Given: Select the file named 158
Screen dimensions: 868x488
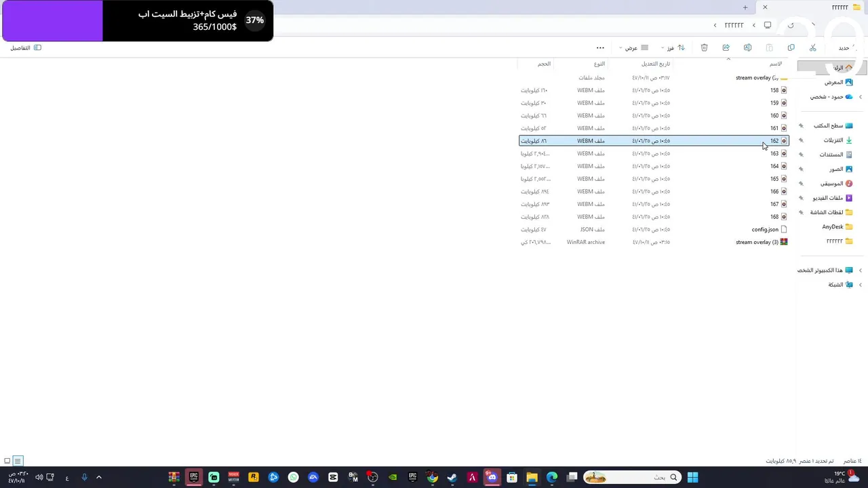Looking at the screenshot, I should [654, 90].
